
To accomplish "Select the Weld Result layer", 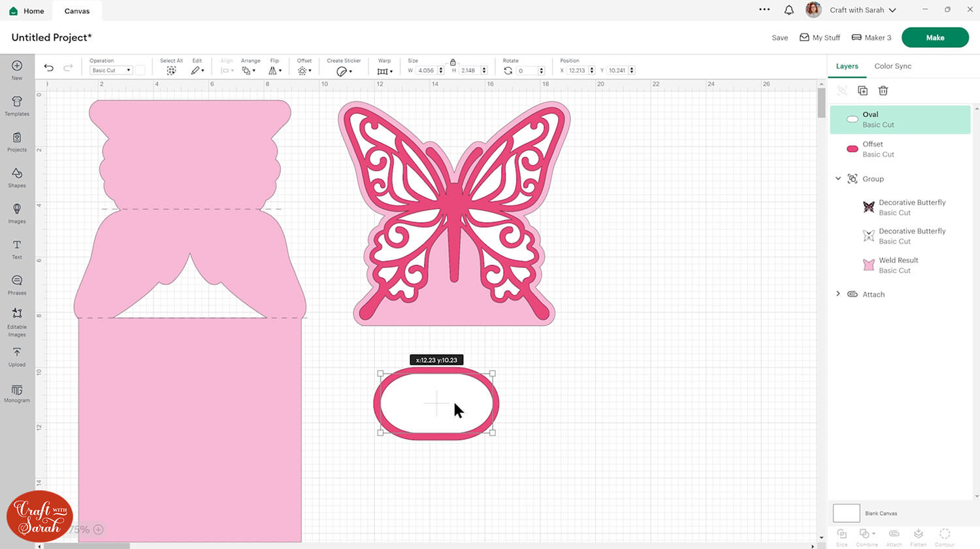I will [x=898, y=265].
